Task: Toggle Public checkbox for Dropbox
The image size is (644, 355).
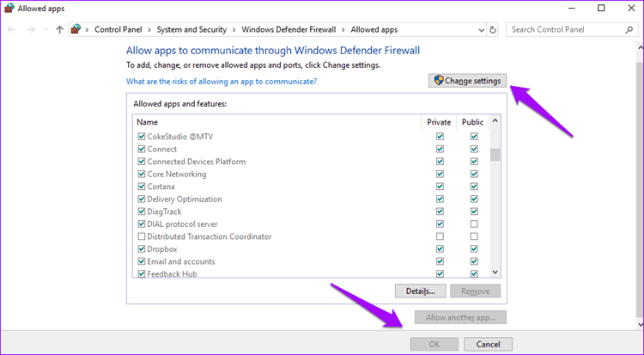Action: coord(474,249)
